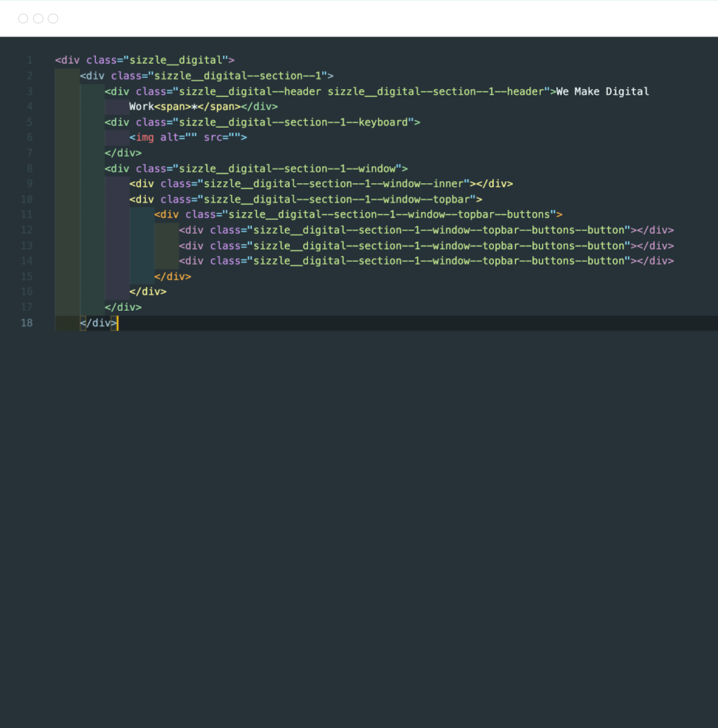Image resolution: width=718 pixels, height=728 pixels.
Task: Select gutter line number 9
Action: coord(29,183)
